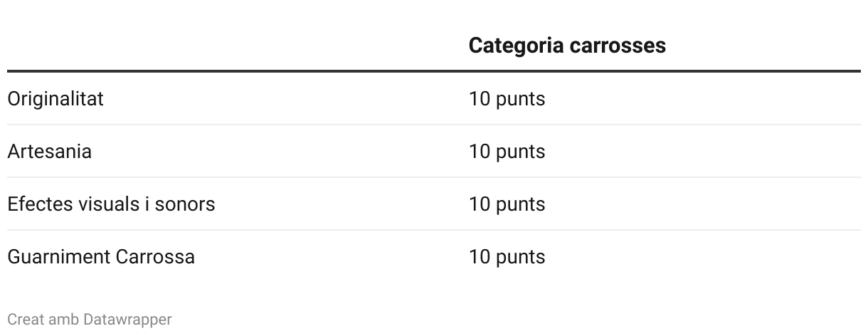Click the word 'Categoria' in the header
Image resolution: width=868 pixels, height=336 pixels.
pos(517,46)
